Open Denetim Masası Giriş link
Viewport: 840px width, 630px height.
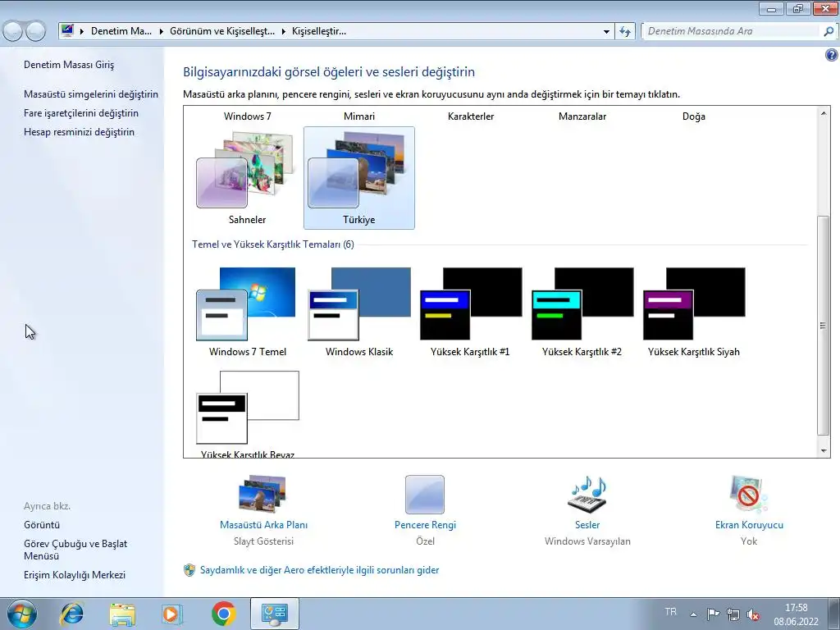[69, 65]
